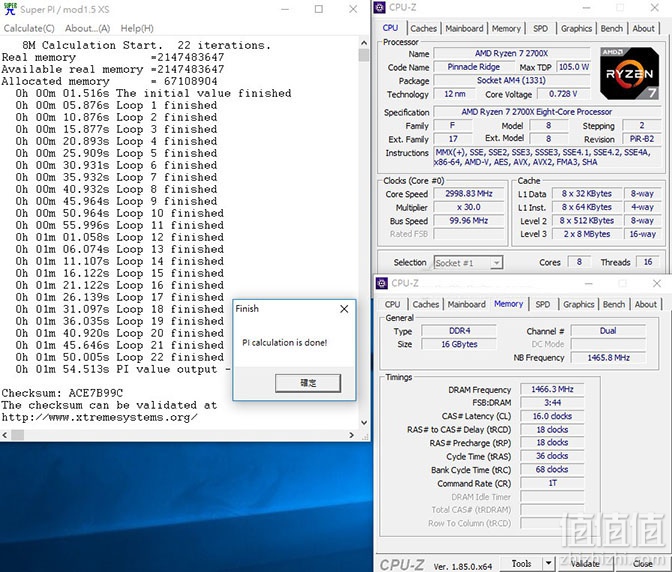Switch to SPD tab in upper CPU-Z window

tap(540, 28)
